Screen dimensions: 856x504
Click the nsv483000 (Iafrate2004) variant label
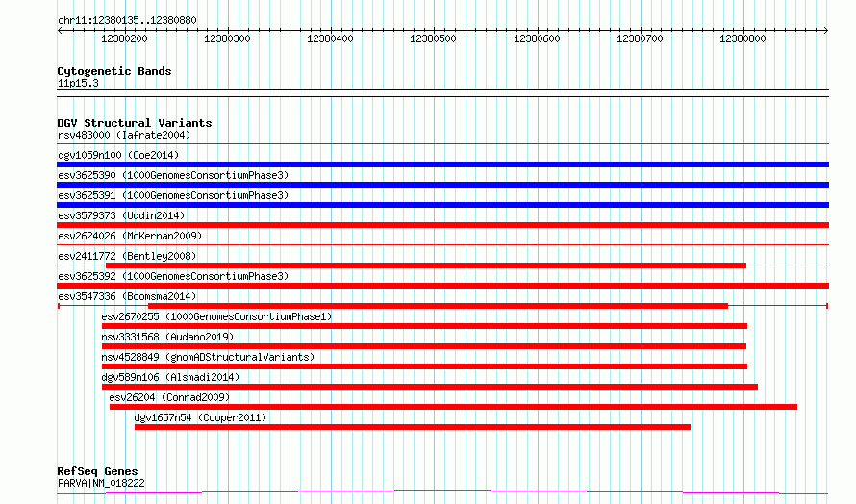(x=124, y=135)
